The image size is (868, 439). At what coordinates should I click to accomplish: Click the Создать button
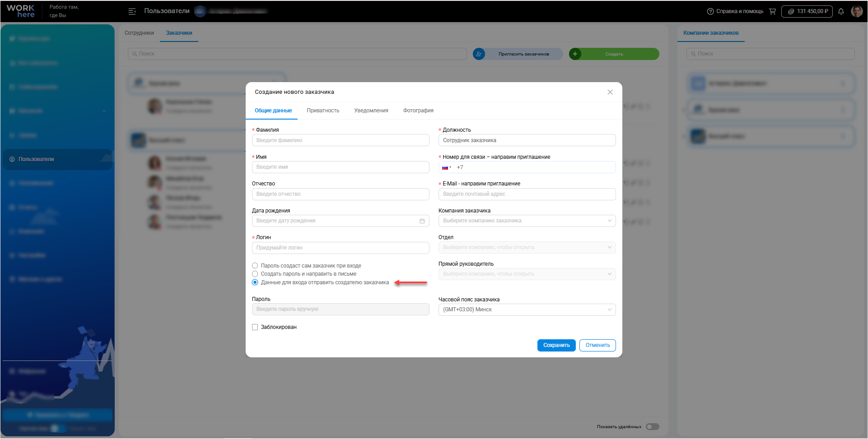(614, 54)
